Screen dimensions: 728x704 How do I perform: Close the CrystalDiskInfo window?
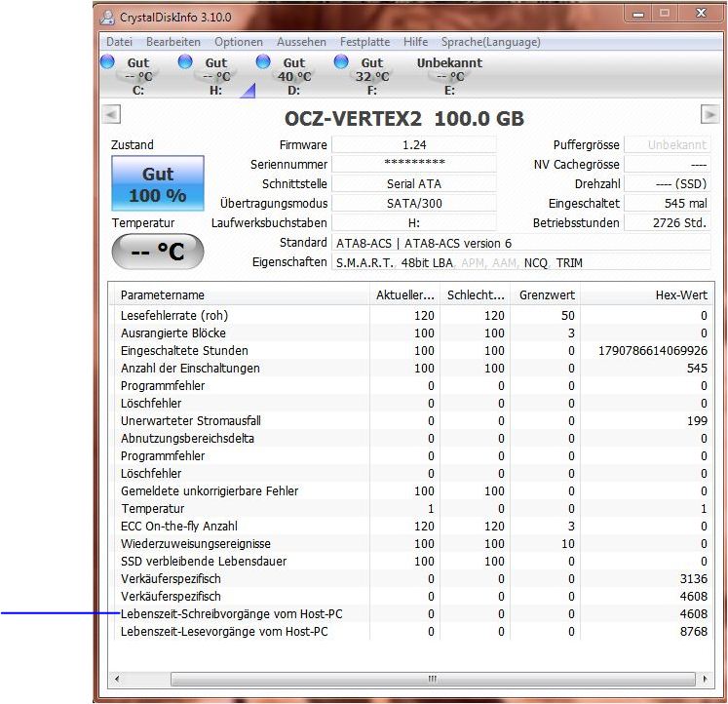(700, 14)
